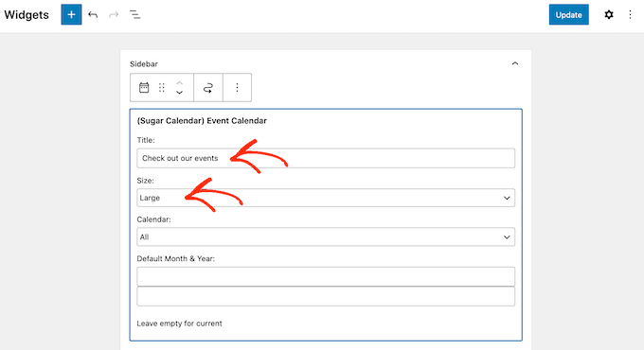Click the 'Default Month & Year:' label
Screen dimensions: 644x350
(176, 258)
